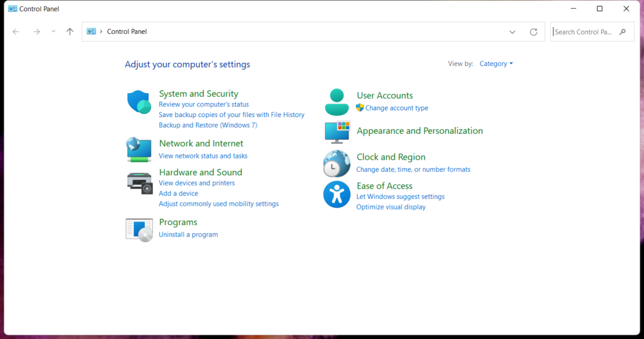Viewport: 644px width, 339px height.
Task: Click Optimize visual display link
Action: tap(391, 207)
